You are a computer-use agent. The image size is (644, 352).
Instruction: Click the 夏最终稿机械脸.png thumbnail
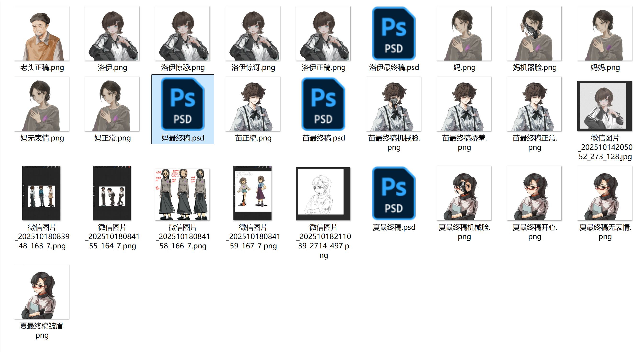[464, 193]
